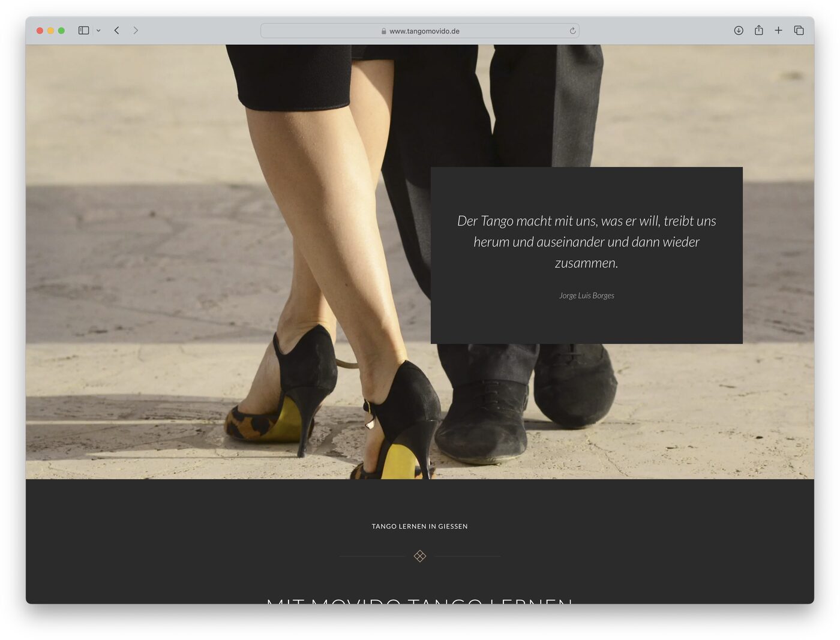Click the www.tangomovido.de address bar
Screen dimensions: 840x640
pos(419,31)
